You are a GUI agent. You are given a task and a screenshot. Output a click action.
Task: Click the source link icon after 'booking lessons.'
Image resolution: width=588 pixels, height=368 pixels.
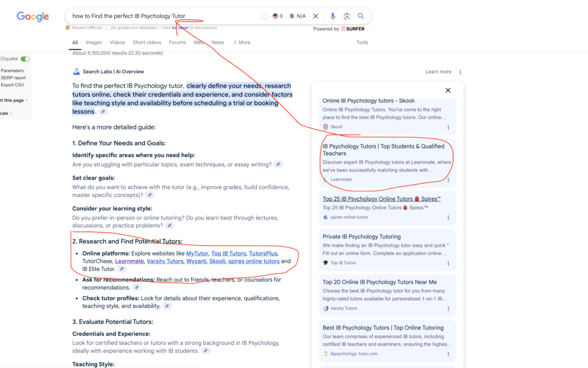point(103,112)
